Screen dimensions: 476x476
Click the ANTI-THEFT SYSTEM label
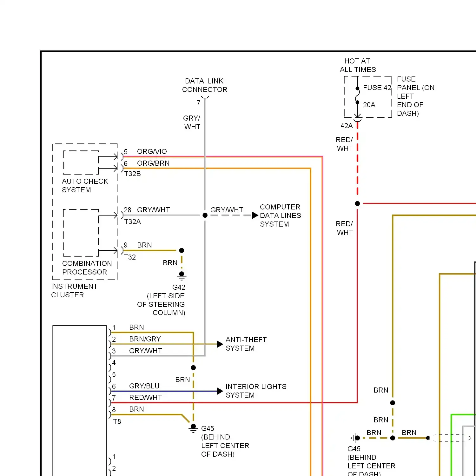[246, 344]
